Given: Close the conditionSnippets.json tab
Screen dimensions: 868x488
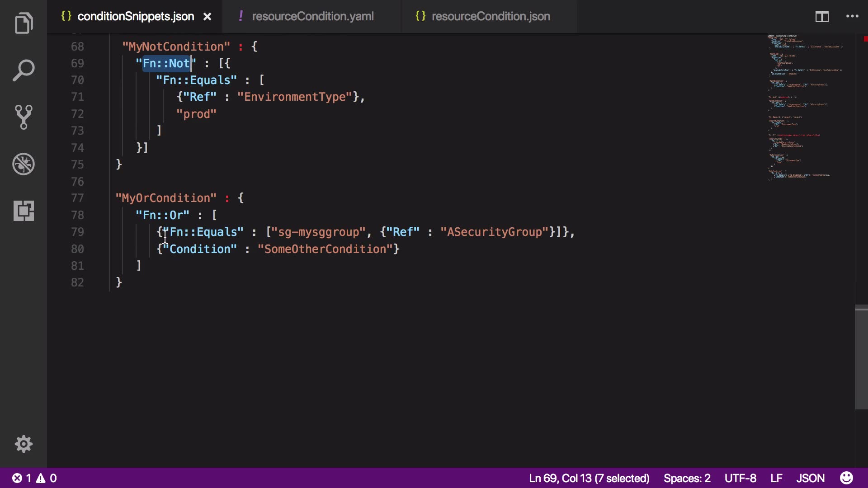Looking at the screenshot, I should pos(207,17).
